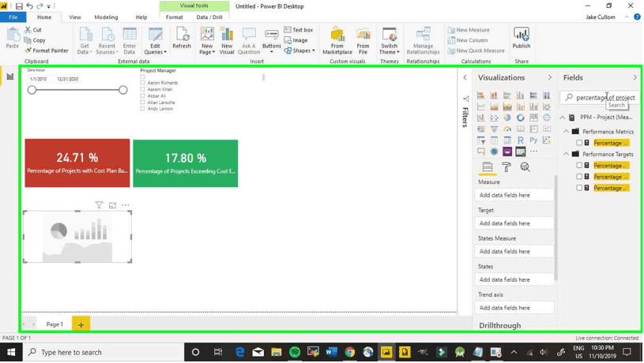Choose the Line chart visualization icon
Image resolution: width=644 pixels, height=363 pixels.
(x=481, y=107)
